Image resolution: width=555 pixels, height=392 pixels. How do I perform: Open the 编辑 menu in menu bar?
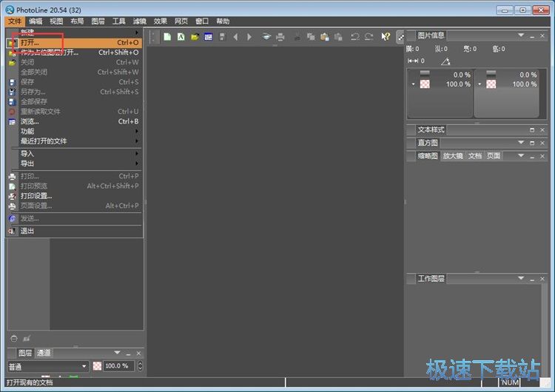tap(36, 21)
